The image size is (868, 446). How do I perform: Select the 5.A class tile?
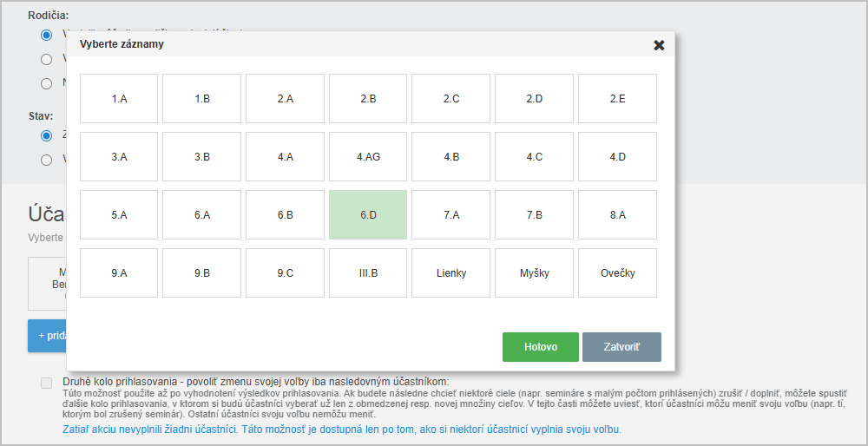click(x=119, y=215)
